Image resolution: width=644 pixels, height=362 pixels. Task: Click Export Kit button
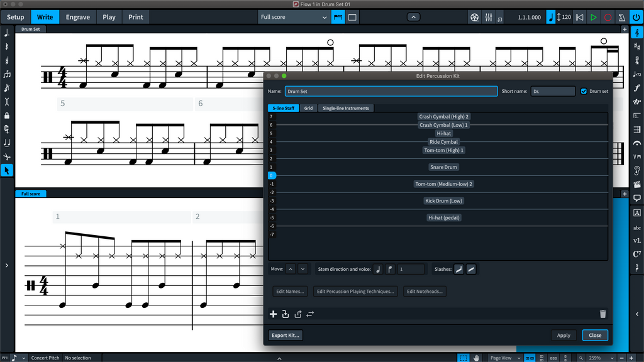(x=286, y=336)
